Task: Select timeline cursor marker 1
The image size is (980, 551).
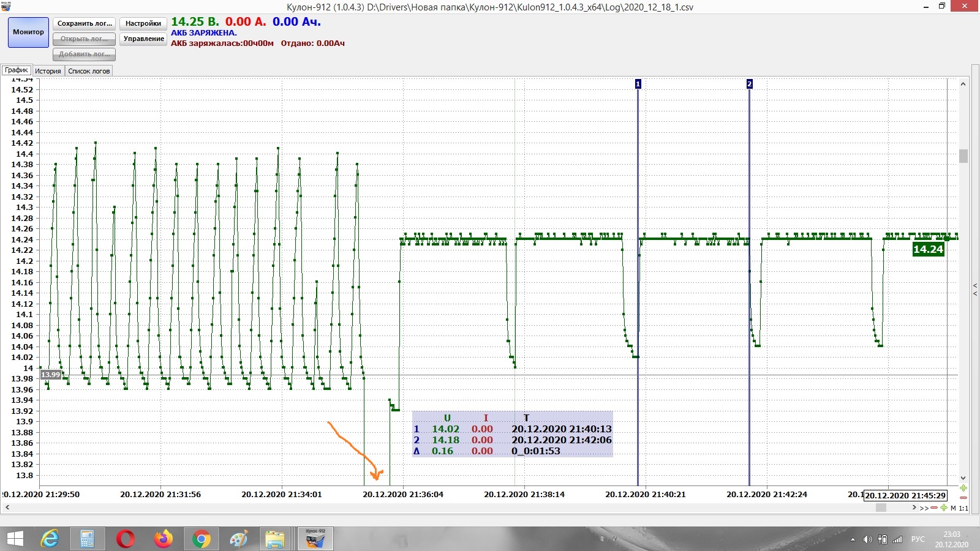Action: 638,84
